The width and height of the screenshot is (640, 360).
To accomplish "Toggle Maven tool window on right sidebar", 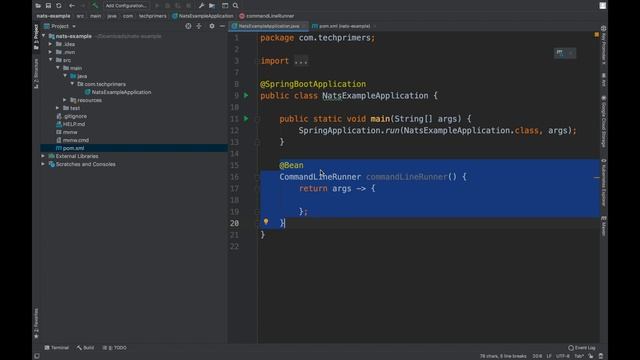I will [604, 226].
